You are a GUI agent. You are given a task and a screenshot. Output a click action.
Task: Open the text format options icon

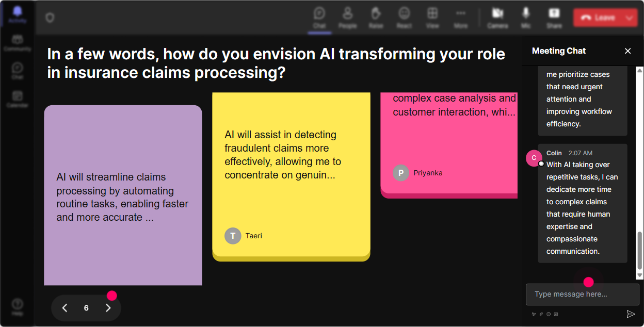(534, 314)
